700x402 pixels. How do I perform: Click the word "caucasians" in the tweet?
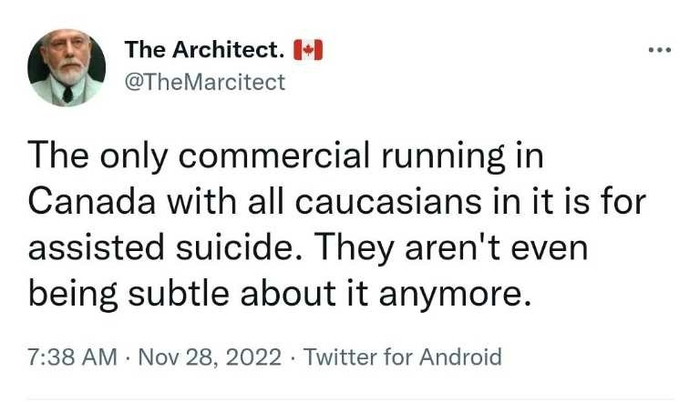click(x=347, y=200)
